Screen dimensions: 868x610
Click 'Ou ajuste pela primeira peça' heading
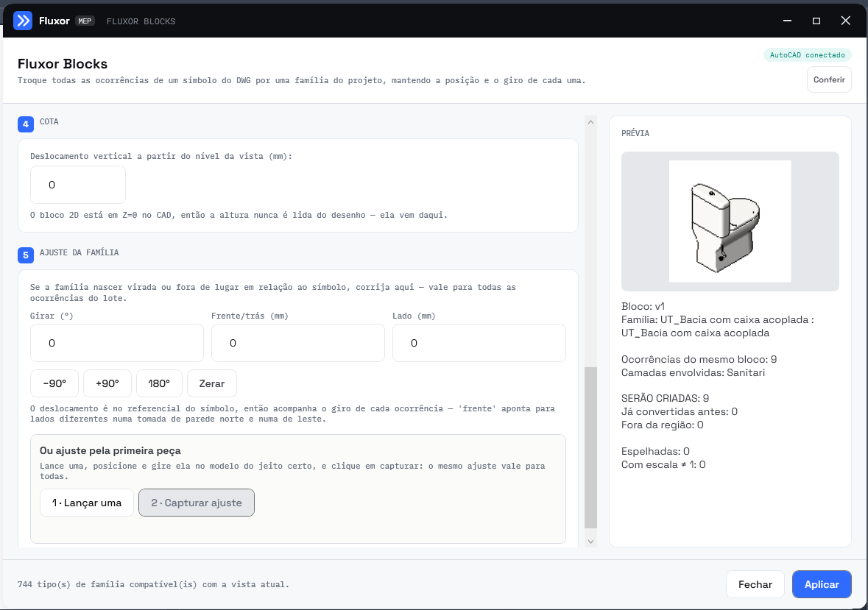(110, 451)
